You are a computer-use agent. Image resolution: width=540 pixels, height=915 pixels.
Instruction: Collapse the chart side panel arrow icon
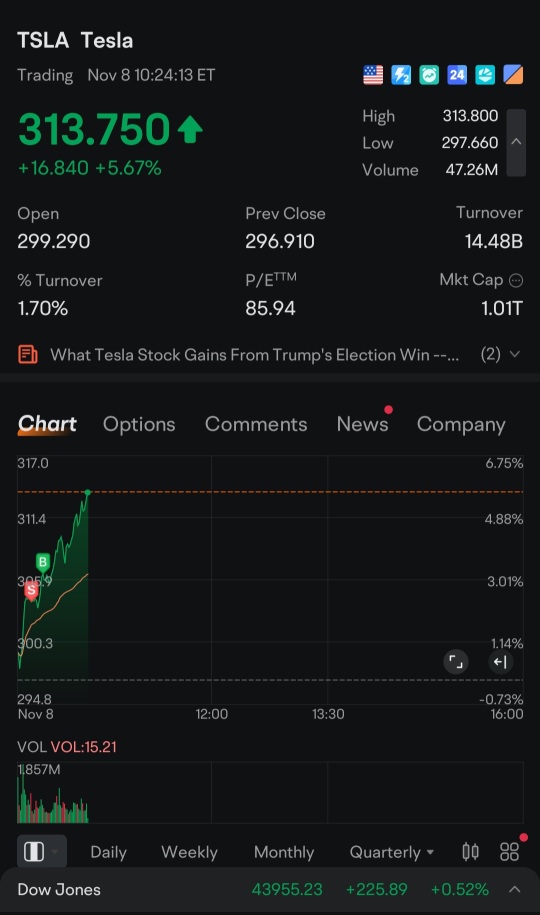(x=500, y=662)
